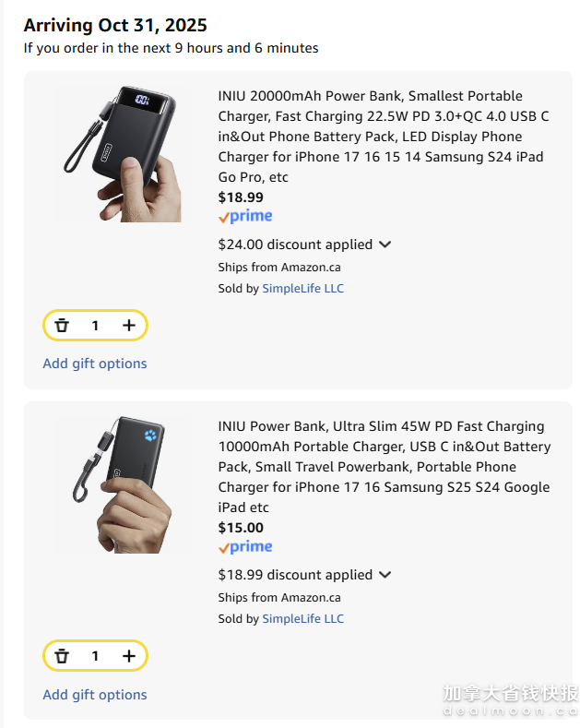This screenshot has height=728, width=580.
Task: Expand the $24.00 discount applied details
Action: click(x=385, y=245)
